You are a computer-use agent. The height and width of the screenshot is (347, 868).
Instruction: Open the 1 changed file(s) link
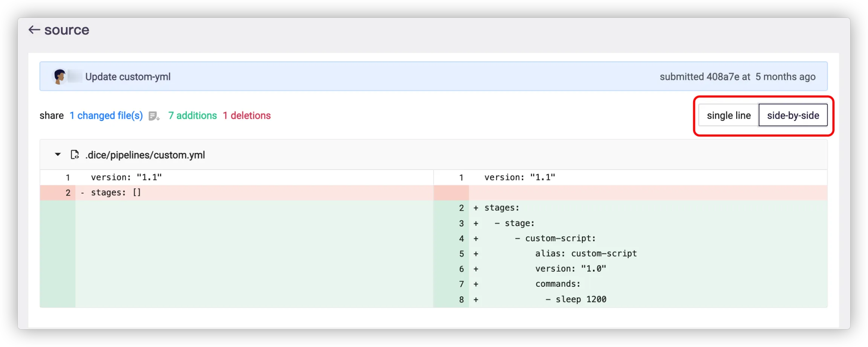(106, 116)
